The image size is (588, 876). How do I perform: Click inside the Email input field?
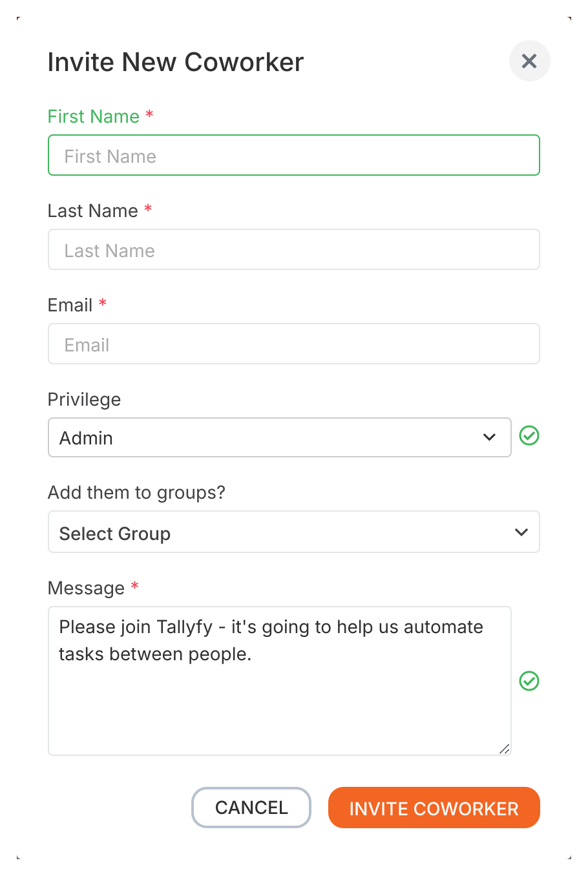tap(294, 344)
